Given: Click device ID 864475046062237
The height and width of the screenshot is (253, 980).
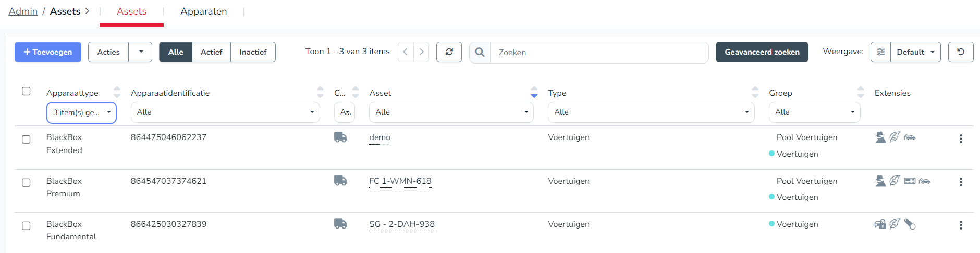Looking at the screenshot, I should 168,137.
